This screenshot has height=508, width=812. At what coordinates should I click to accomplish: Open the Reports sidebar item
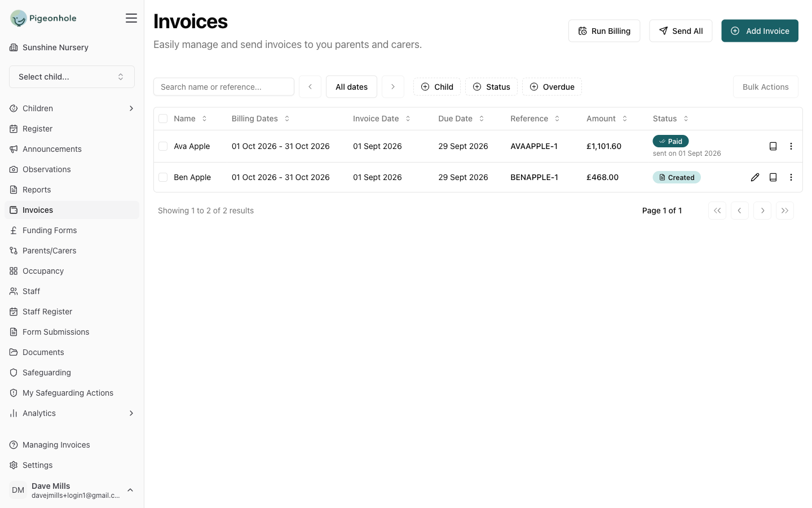[72, 190]
